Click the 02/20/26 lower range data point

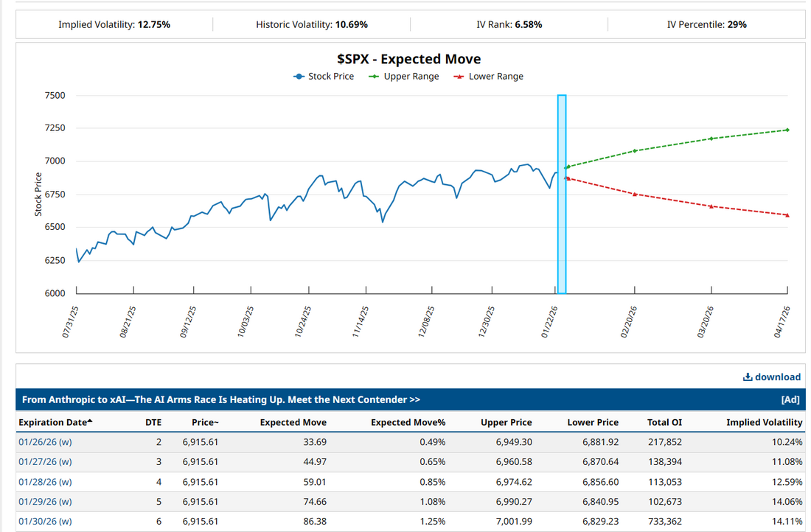click(x=635, y=194)
